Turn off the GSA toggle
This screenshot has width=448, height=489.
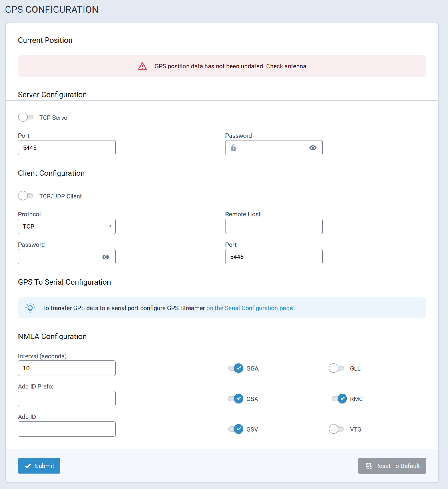[x=236, y=399]
